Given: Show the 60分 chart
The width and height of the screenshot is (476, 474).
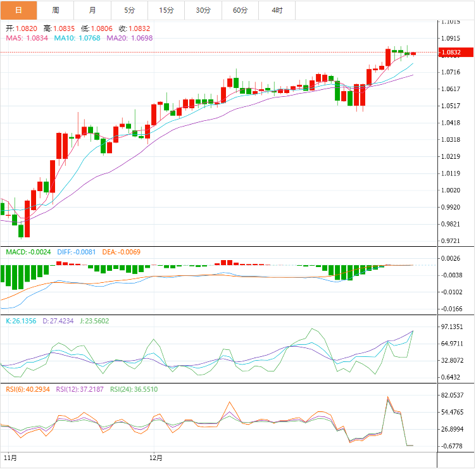Looking at the screenshot, I should pos(240,10).
